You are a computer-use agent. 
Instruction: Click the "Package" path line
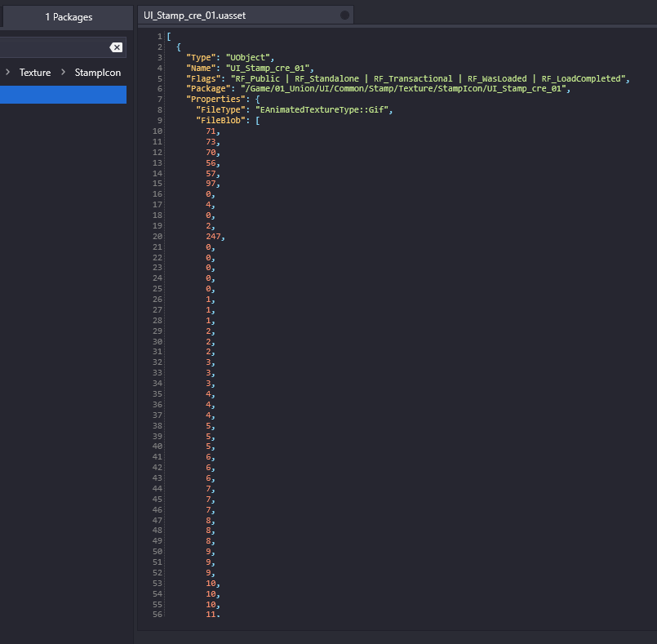pos(379,89)
